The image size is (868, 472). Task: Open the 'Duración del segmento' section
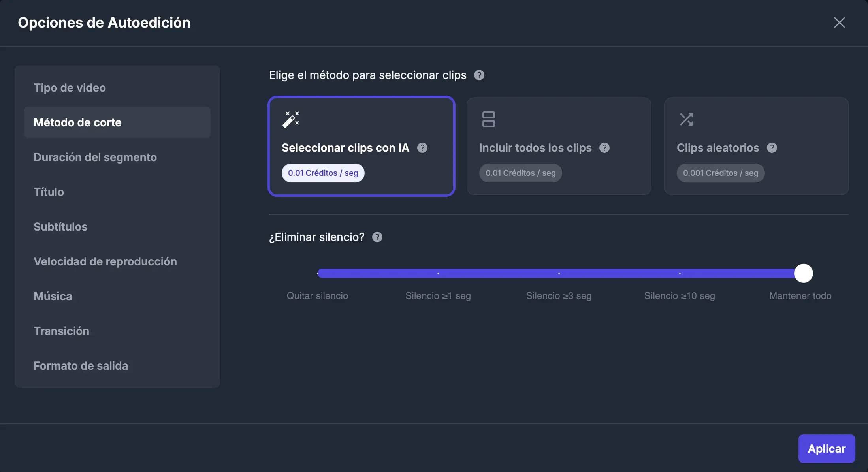(x=95, y=157)
